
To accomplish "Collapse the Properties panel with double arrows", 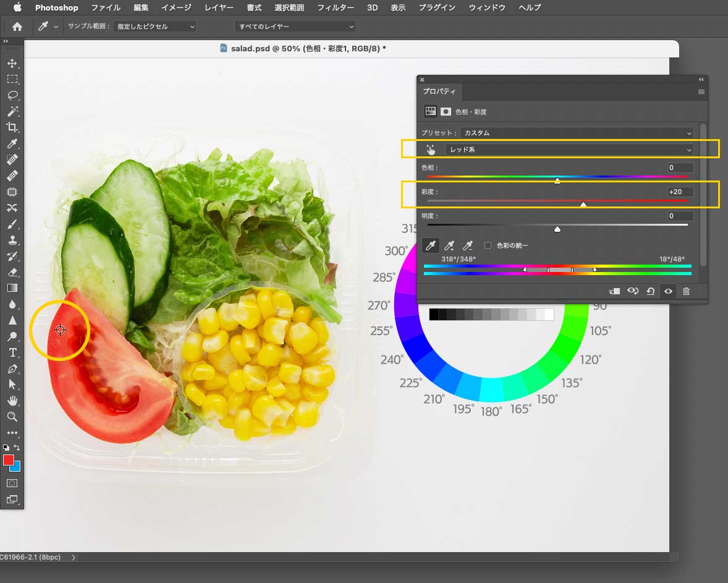I will click(x=701, y=79).
